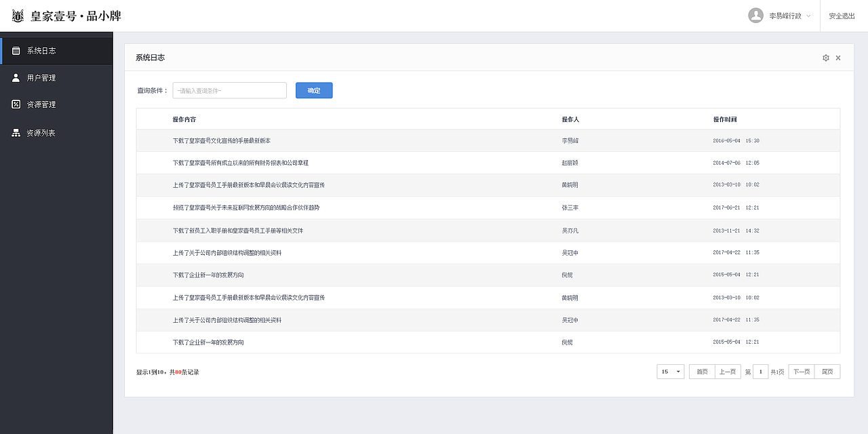Open panel settings via gear icon
Viewport: 868px width, 434px height.
[x=826, y=58]
